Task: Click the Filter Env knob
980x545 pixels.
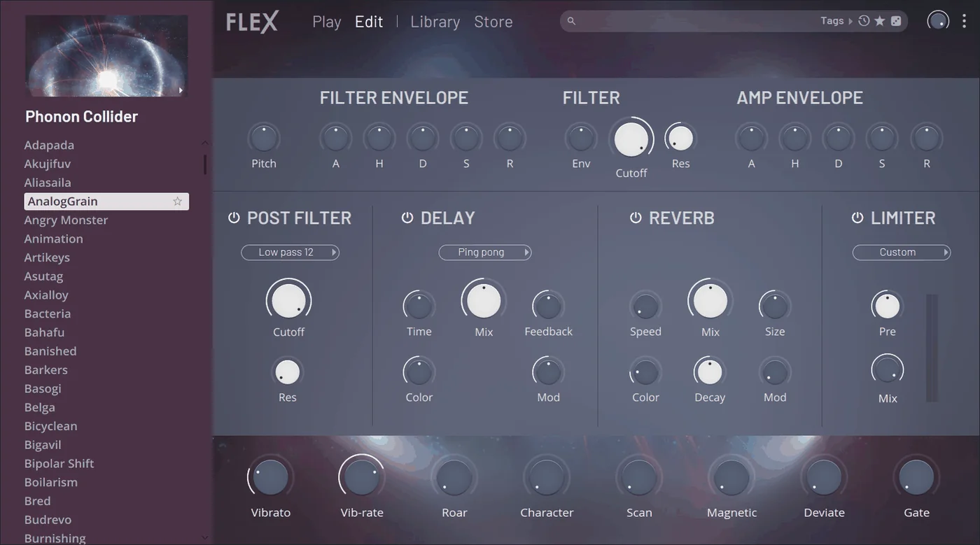Action: pos(581,139)
